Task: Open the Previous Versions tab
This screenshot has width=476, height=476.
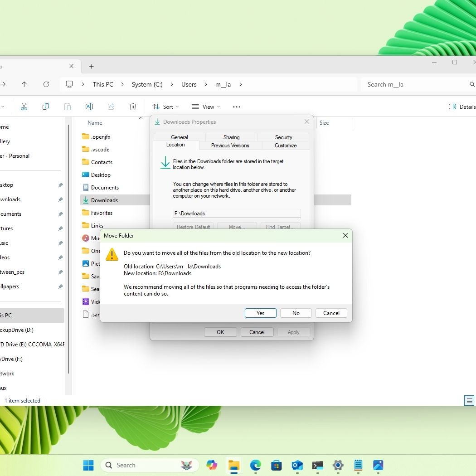Action: (x=230, y=146)
